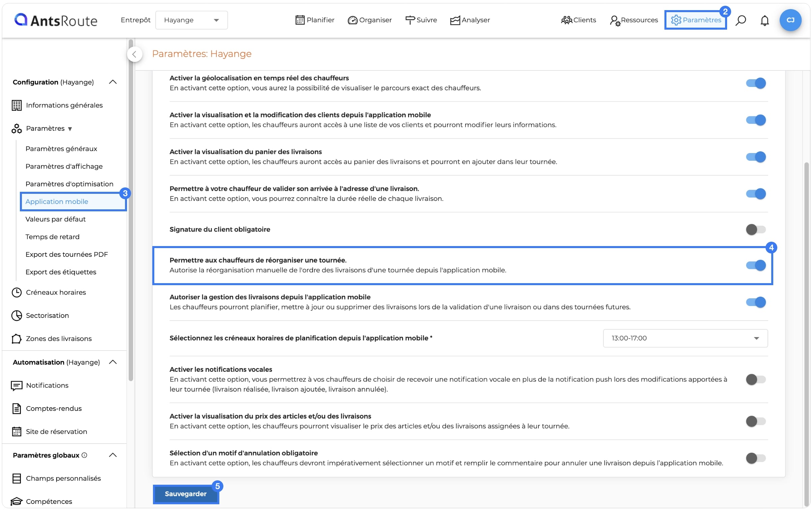Click the Clients people icon
The width and height of the screenshot is (812, 511).
coord(566,20)
